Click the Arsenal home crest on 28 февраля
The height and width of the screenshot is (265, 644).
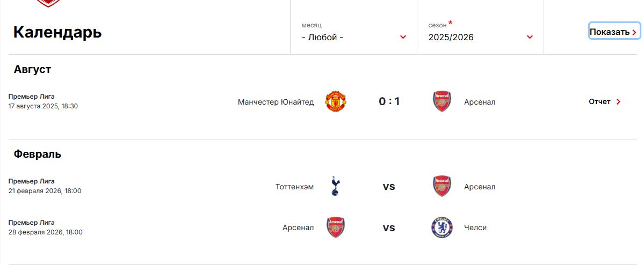336,227
